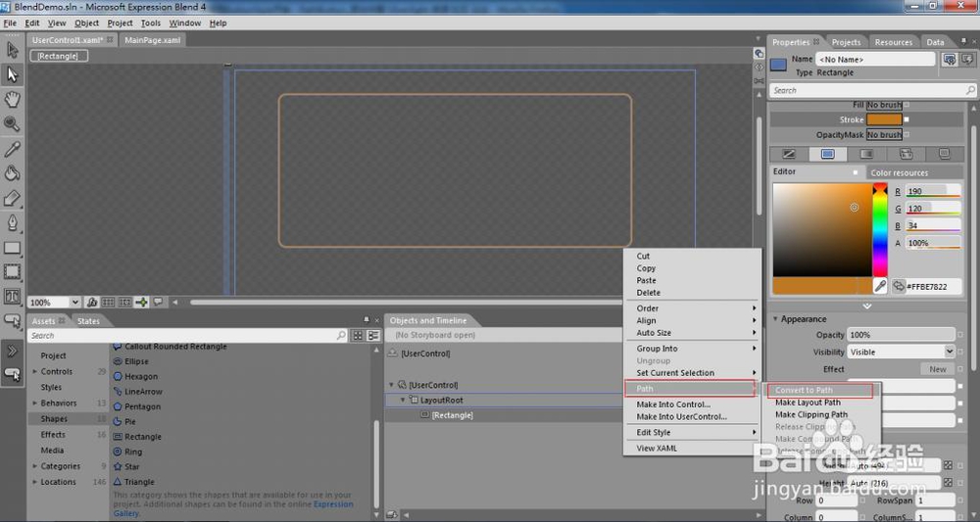Image resolution: width=980 pixels, height=522 pixels.
Task: Select the Pen tool
Action: (x=12, y=223)
